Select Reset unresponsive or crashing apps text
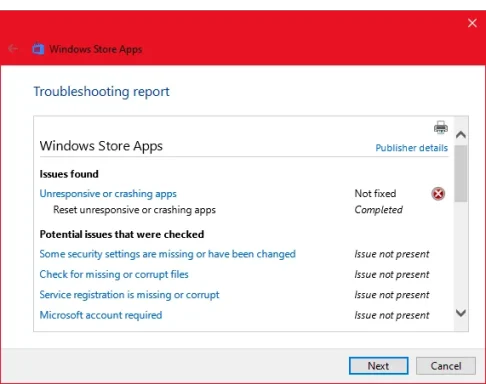The image size is (486, 384). click(134, 210)
